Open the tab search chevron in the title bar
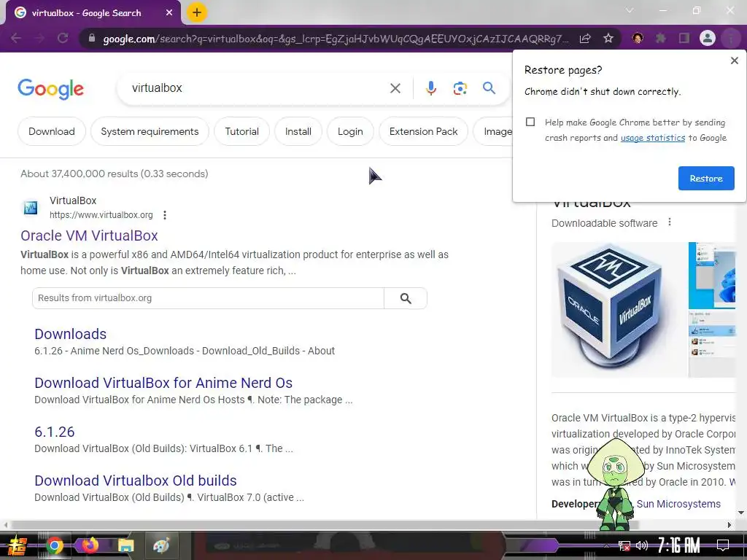747x560 pixels. point(630,10)
